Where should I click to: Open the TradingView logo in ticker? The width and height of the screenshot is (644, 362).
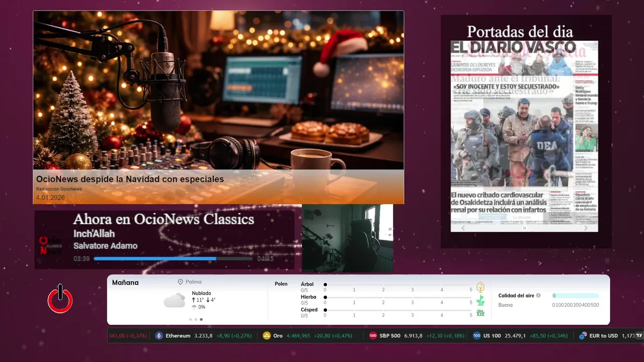coord(639,336)
